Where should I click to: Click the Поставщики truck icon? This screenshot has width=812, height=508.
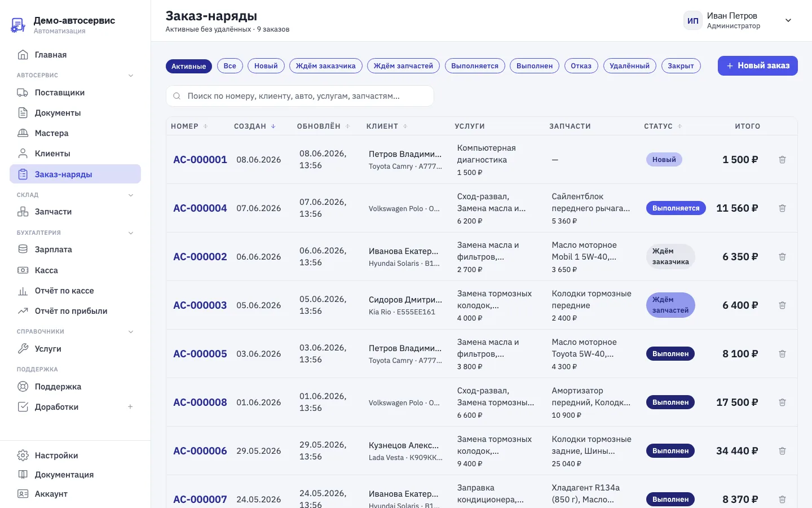pyautogui.click(x=23, y=93)
